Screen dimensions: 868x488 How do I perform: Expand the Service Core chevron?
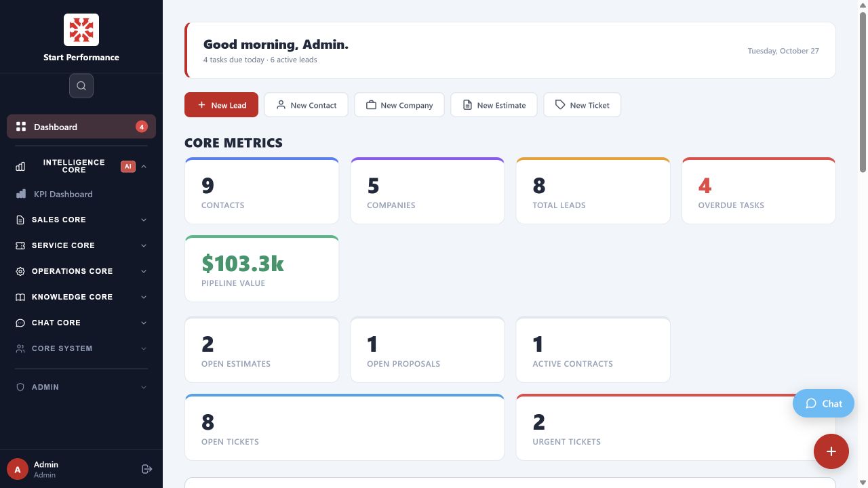click(x=144, y=245)
